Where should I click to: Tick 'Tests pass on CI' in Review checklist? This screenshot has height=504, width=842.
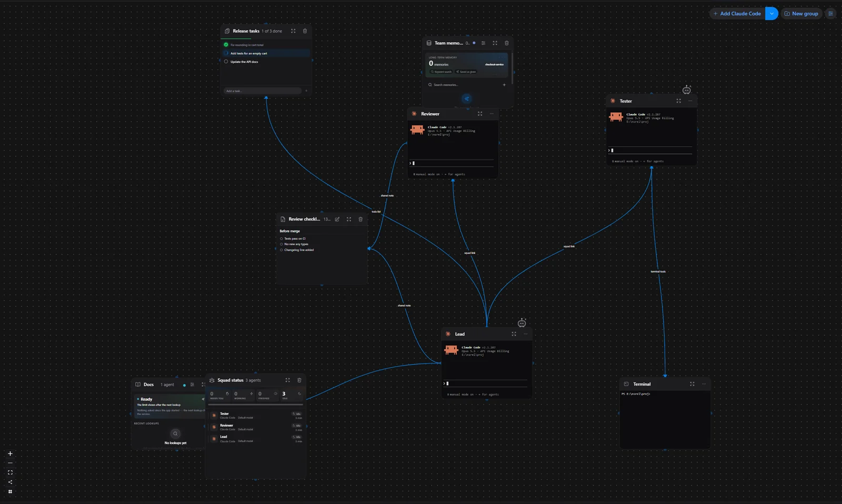pos(282,238)
